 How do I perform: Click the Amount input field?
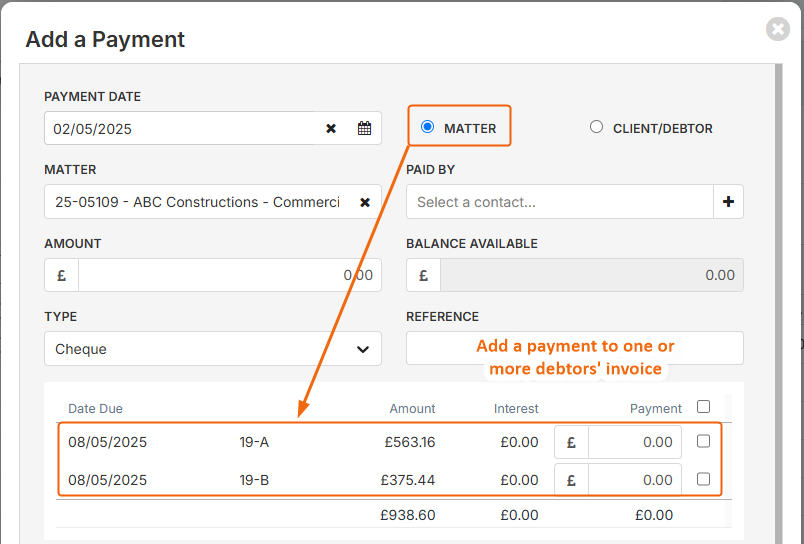click(x=230, y=275)
